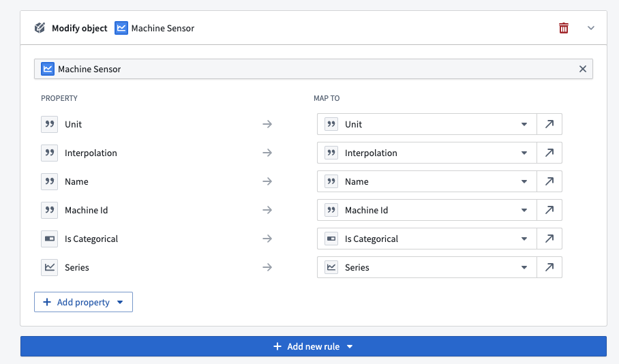Click the Add new rule button
Image resolution: width=619 pixels, height=364 pixels.
[314, 346]
